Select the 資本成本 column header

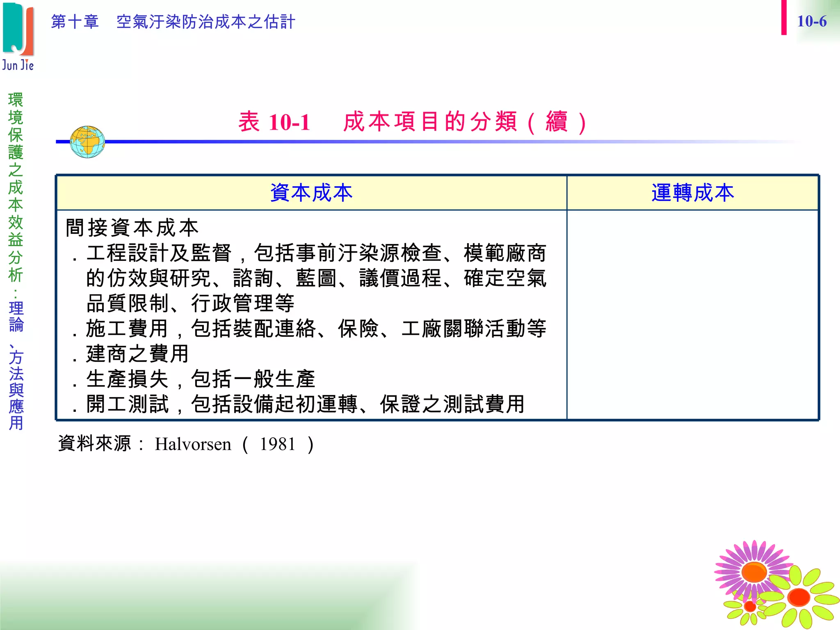[311, 193]
